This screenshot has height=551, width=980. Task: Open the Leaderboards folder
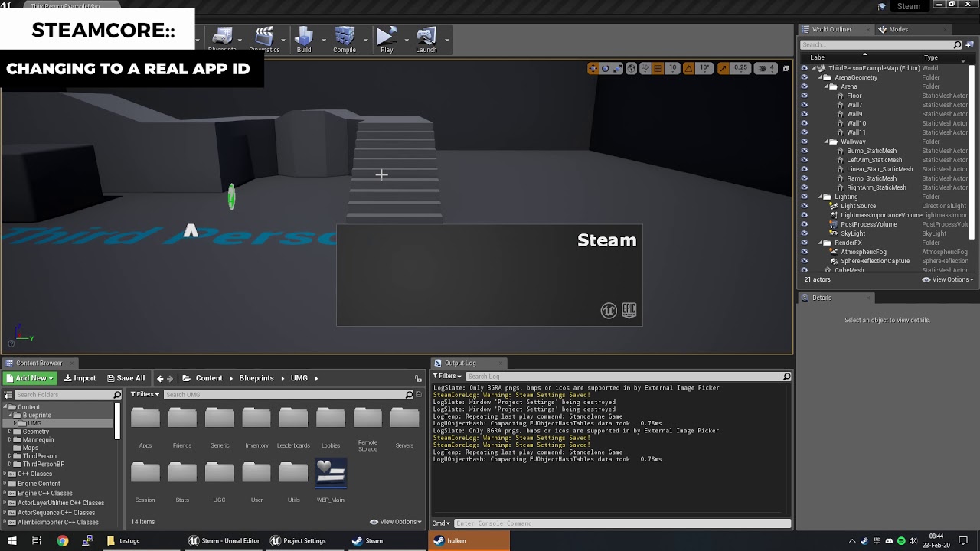(293, 428)
